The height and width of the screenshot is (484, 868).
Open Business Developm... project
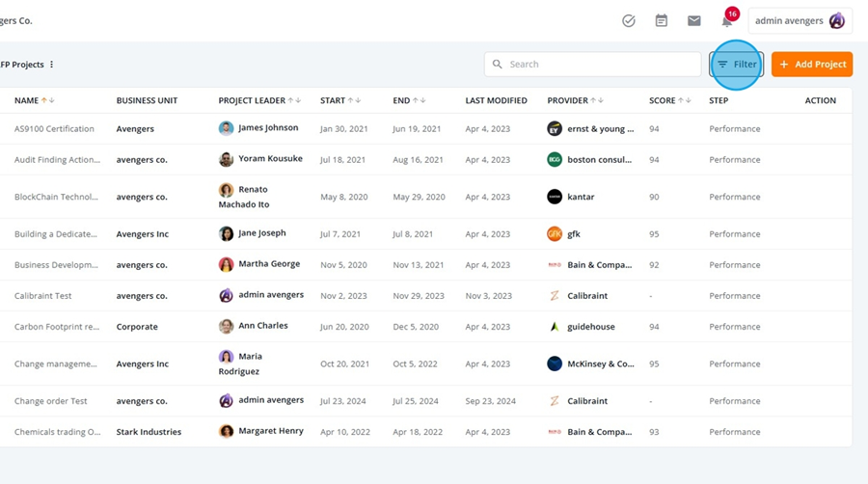tap(56, 265)
